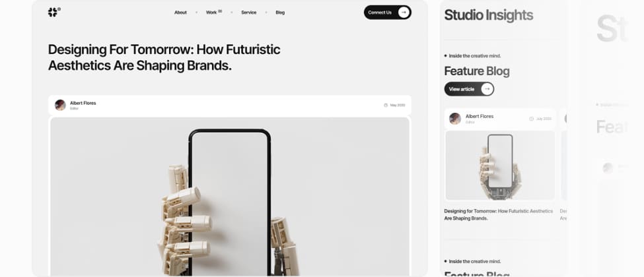Open the Blog navigation link
The image size is (644, 277).
pos(280,13)
